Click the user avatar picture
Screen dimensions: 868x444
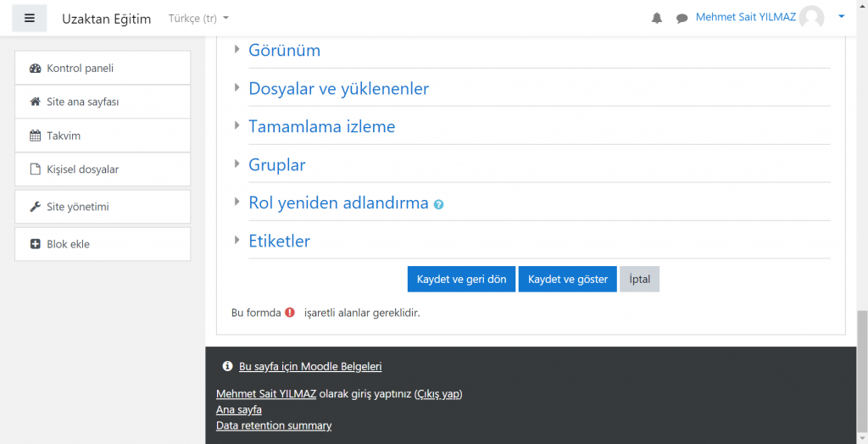coord(812,17)
